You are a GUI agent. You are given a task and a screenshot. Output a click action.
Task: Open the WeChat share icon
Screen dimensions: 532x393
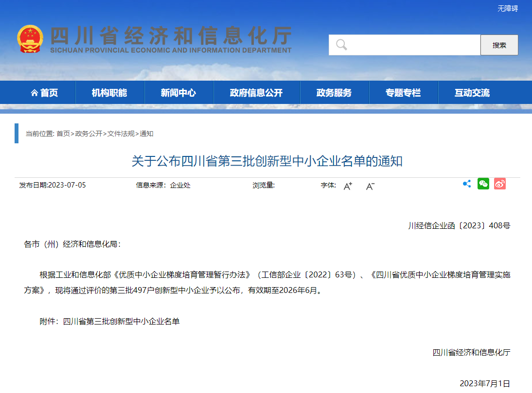[483, 184]
